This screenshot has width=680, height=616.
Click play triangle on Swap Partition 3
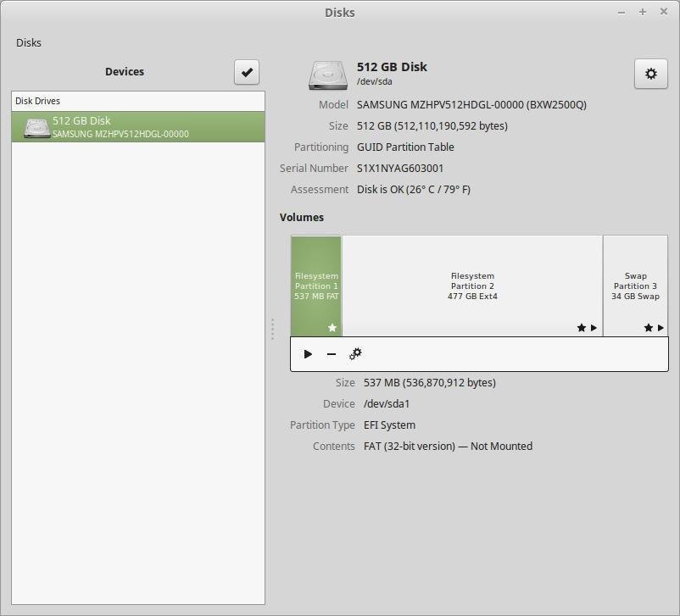[660, 328]
